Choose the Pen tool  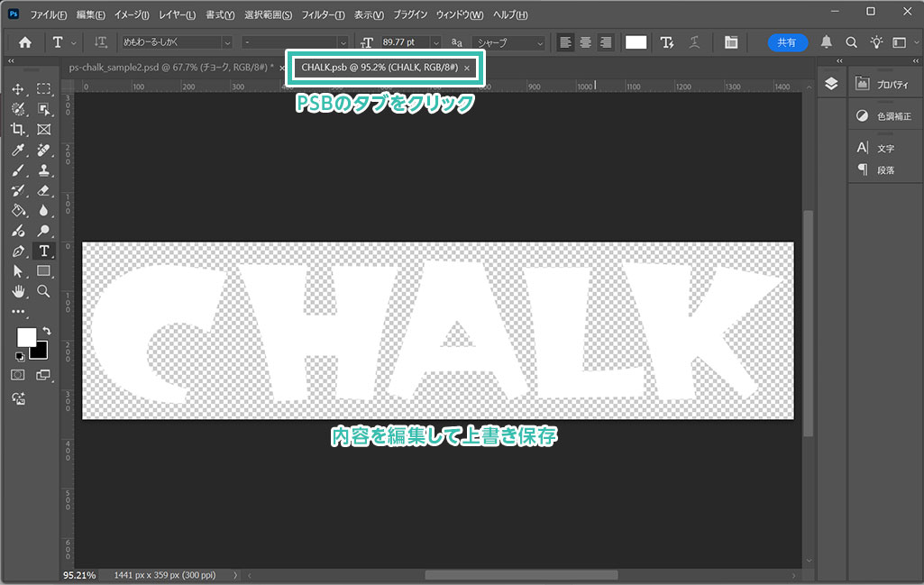(18, 251)
